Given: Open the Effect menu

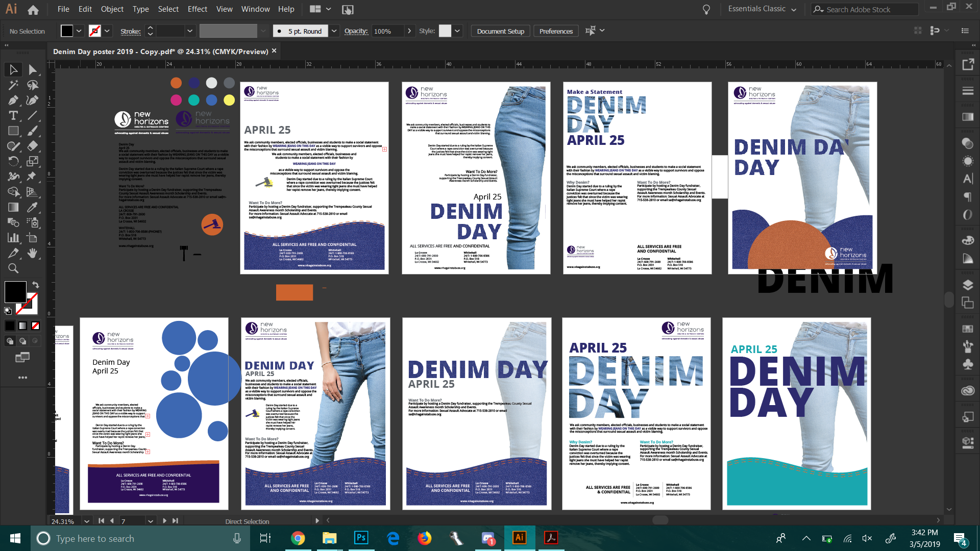Looking at the screenshot, I should click(197, 9).
